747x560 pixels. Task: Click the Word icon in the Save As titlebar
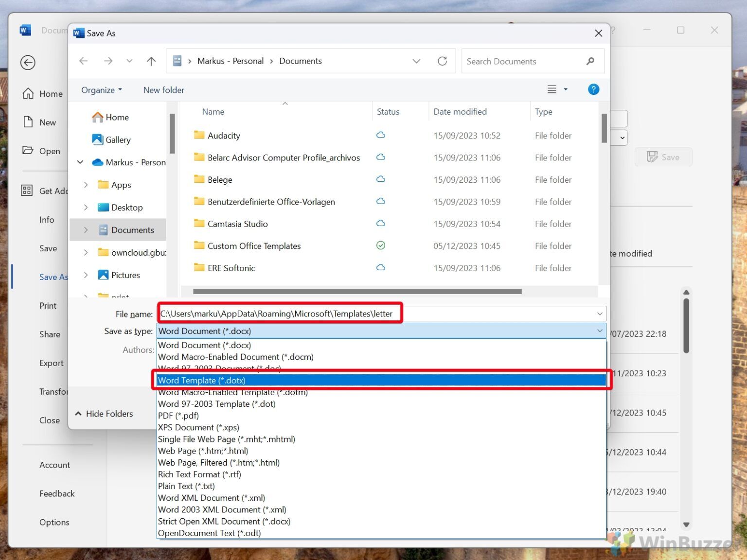click(x=78, y=33)
